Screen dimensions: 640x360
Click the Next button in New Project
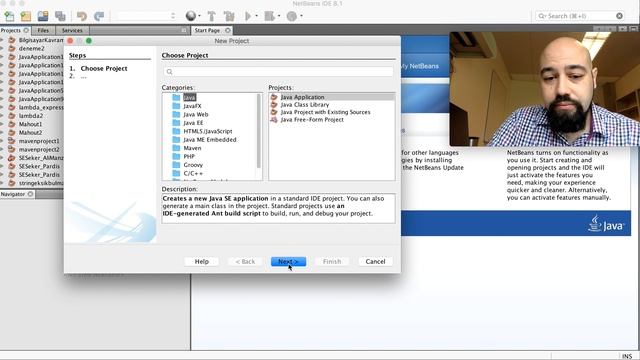click(288, 262)
